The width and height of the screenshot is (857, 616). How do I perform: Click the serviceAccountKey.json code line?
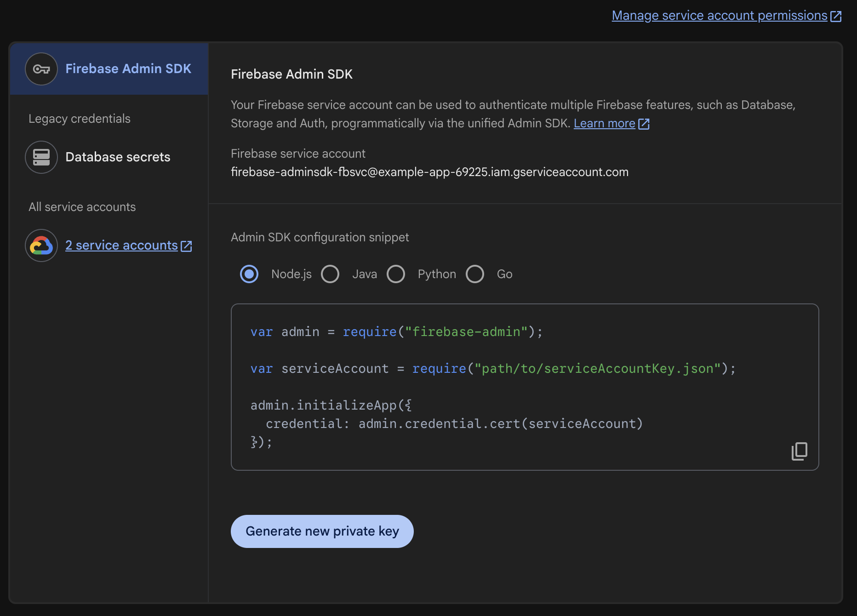(x=493, y=368)
